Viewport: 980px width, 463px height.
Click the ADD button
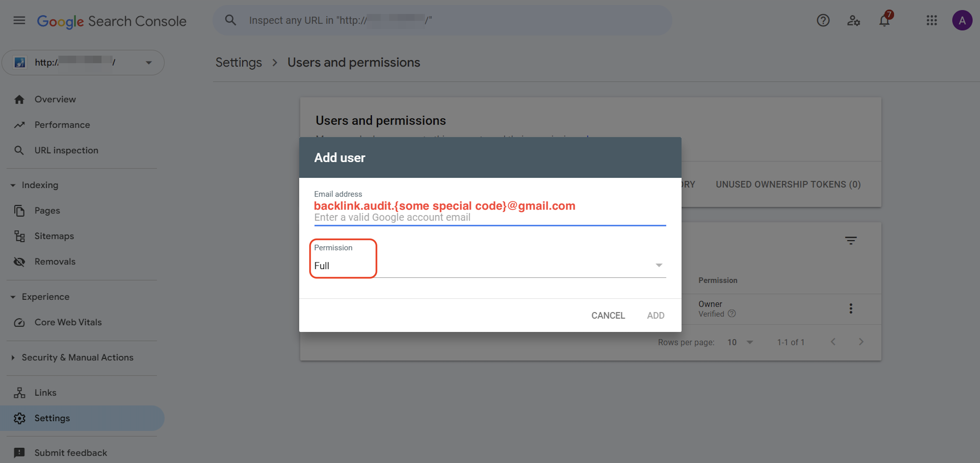656,315
